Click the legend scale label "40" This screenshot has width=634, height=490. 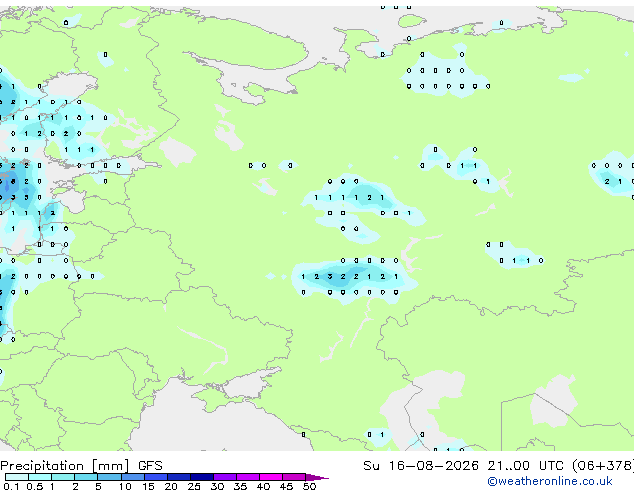[x=263, y=486]
